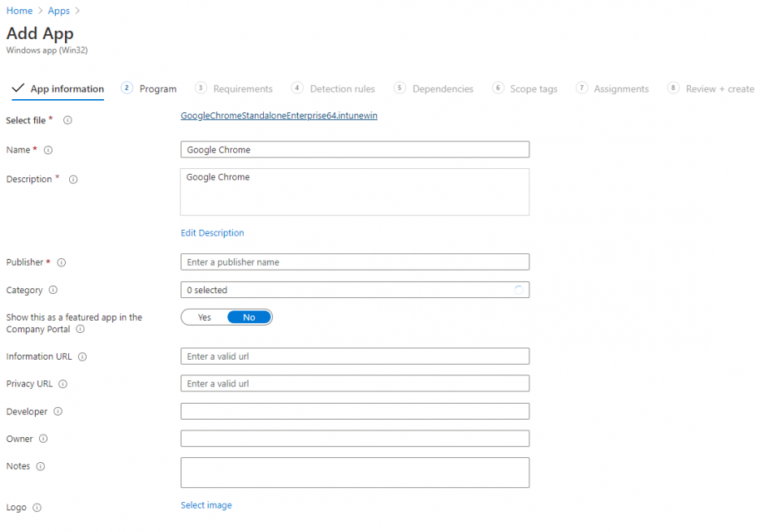Click the Edit Description link
This screenshot has width=760, height=532.
(211, 232)
